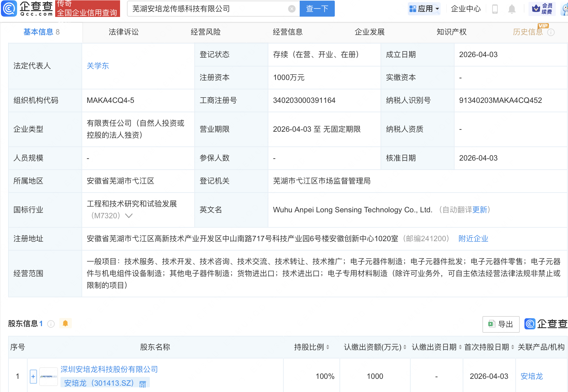Click the help icon beside 历史信息
Viewport: 568px width, 392px height.
tap(551, 32)
